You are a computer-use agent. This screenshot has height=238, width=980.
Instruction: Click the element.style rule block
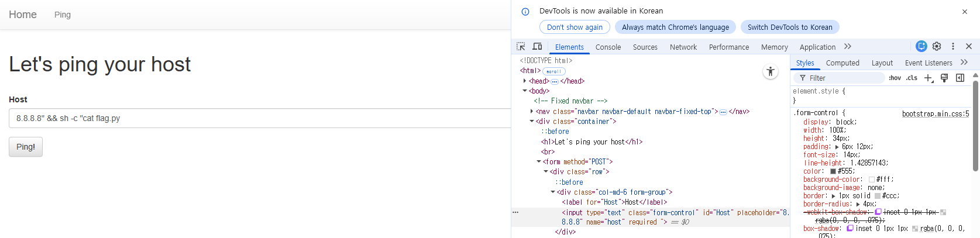(880, 96)
